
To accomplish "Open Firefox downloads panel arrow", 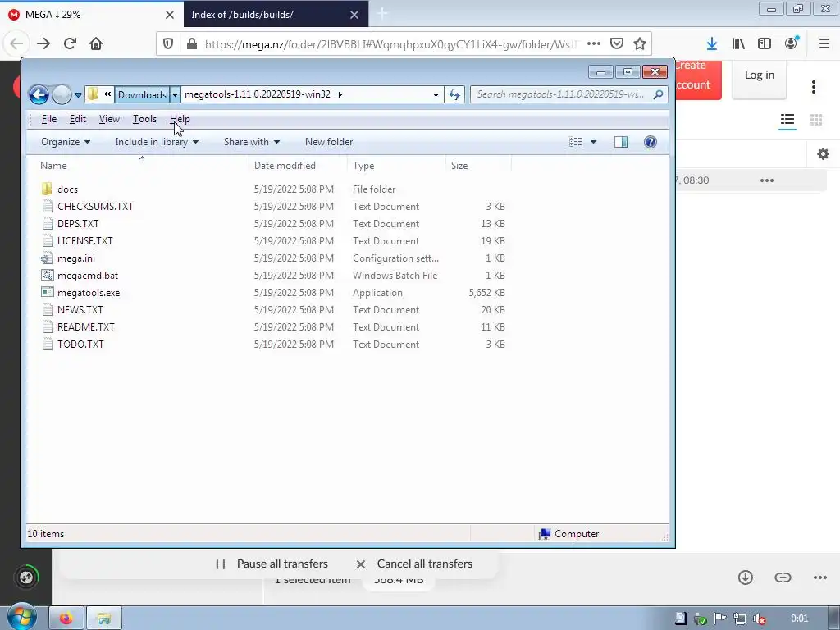I will click(711, 43).
